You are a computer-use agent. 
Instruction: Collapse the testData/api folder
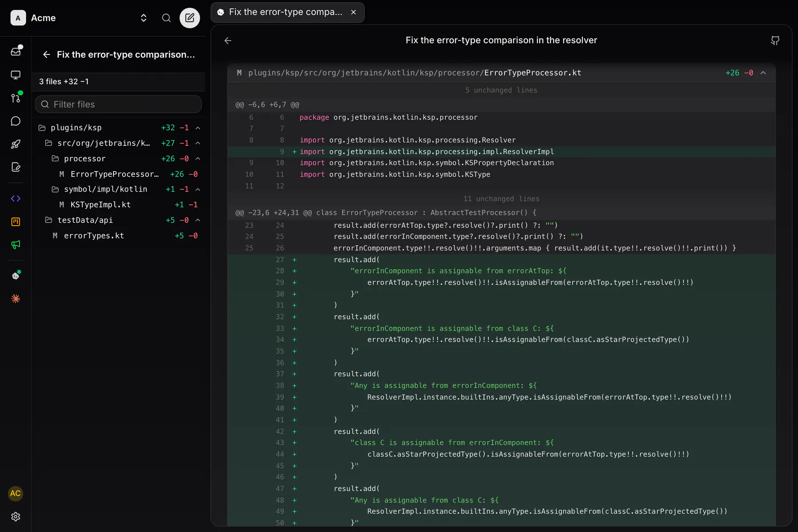[x=198, y=220]
